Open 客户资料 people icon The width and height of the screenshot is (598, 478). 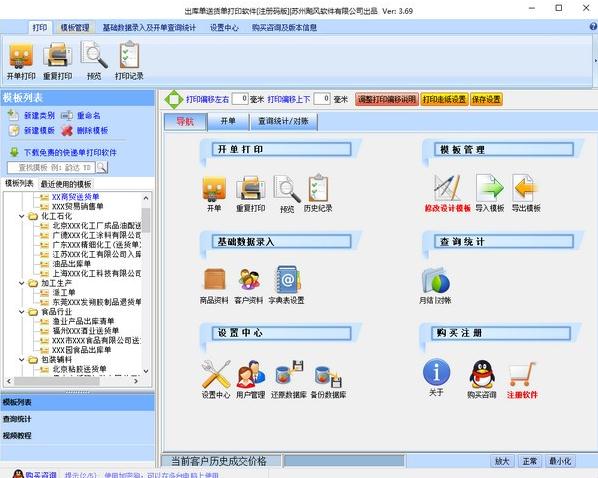click(x=249, y=279)
